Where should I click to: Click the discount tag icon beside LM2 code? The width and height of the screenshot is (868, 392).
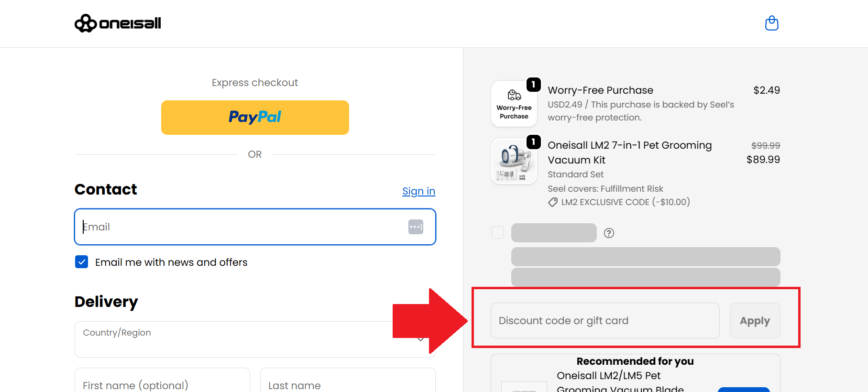point(553,202)
